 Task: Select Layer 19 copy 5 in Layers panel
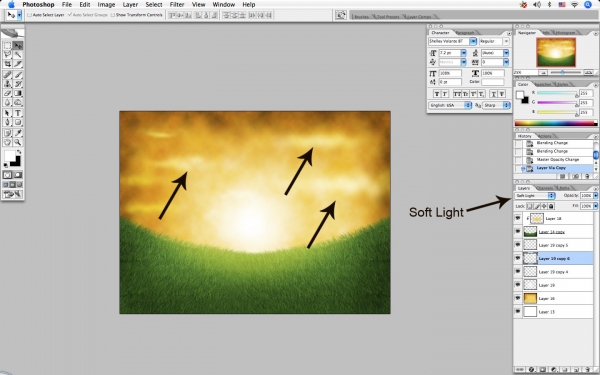(554, 245)
